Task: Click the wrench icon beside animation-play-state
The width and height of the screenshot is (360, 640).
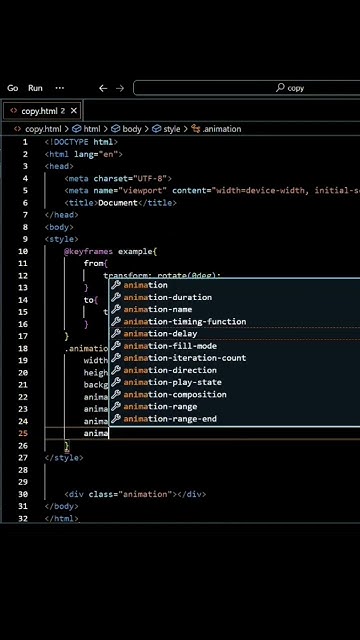Action: coord(116,382)
